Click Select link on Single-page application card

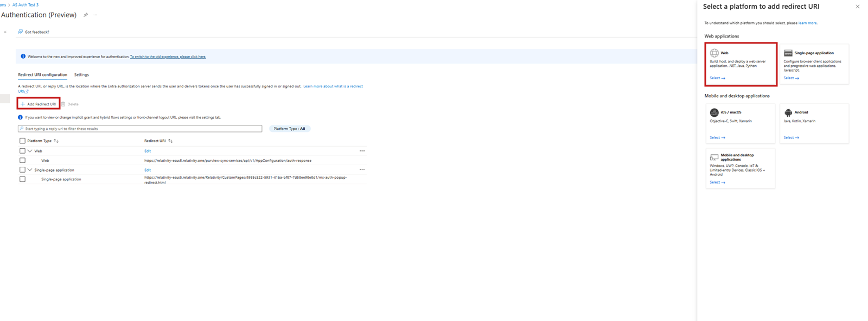coord(791,78)
